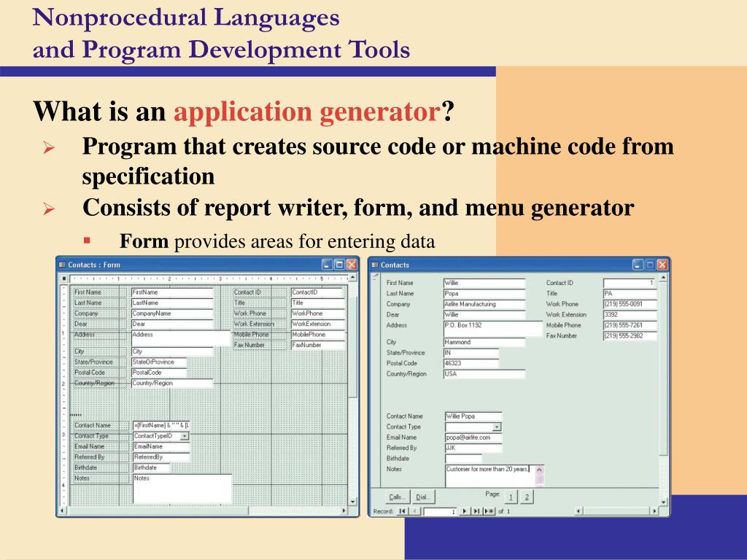Select WorkPhone control in design view
This screenshot has height=560, width=747.
pyautogui.click(x=318, y=314)
